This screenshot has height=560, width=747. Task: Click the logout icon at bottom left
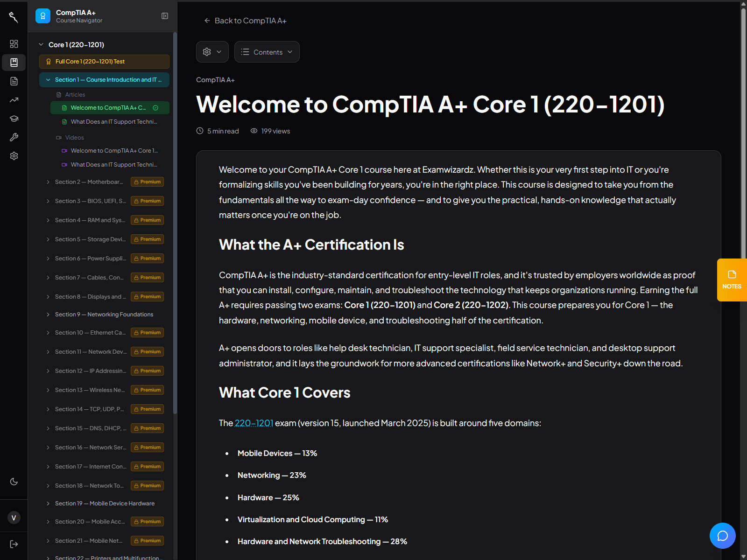pos(14,544)
